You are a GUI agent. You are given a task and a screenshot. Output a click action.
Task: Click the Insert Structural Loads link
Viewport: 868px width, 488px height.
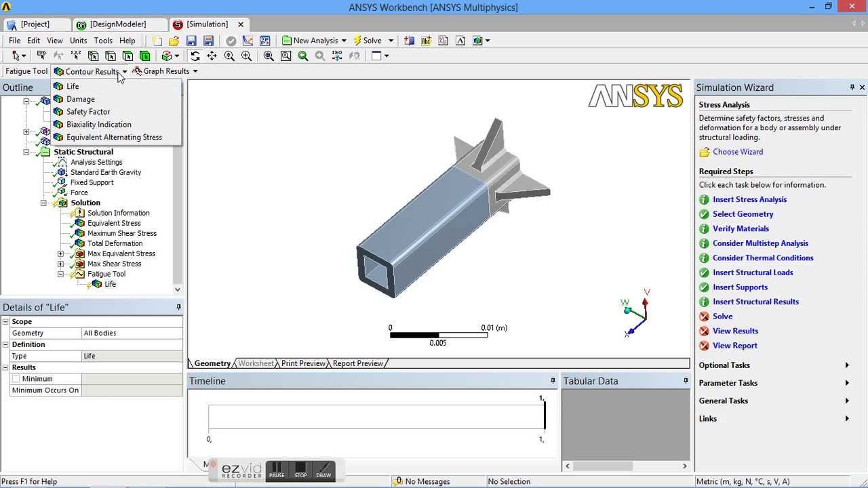click(753, 272)
